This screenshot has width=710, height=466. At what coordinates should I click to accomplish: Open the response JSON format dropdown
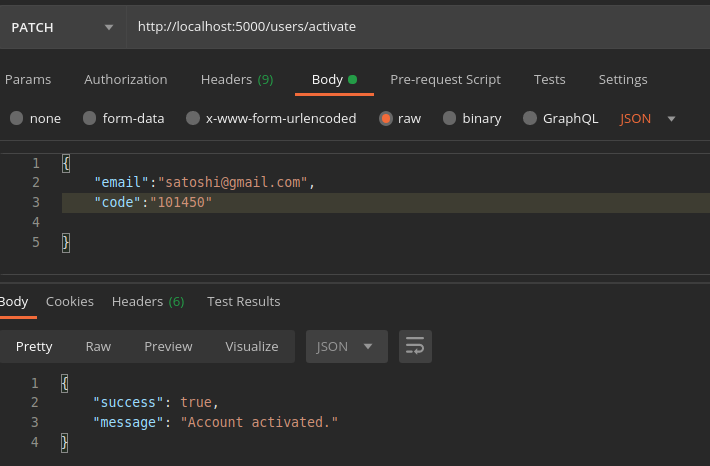point(345,347)
